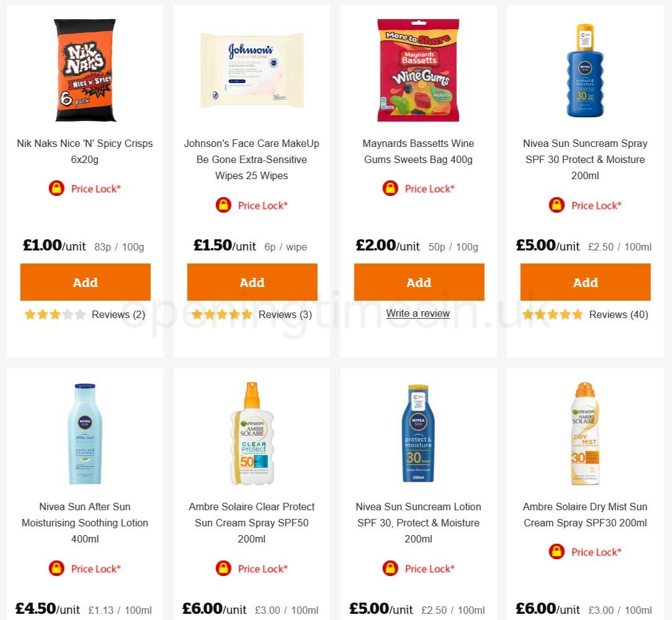
Task: Select the five-star rating under Johnson's wipes
Action: (246, 314)
